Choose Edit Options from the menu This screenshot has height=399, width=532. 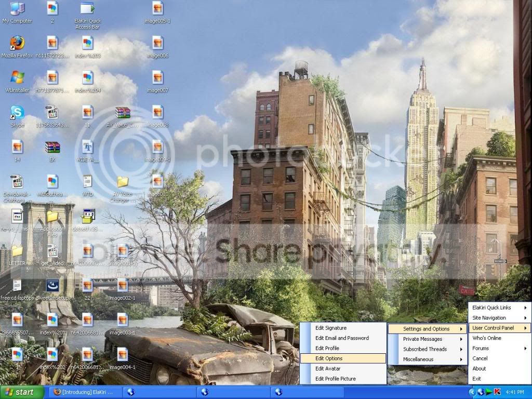(343, 358)
